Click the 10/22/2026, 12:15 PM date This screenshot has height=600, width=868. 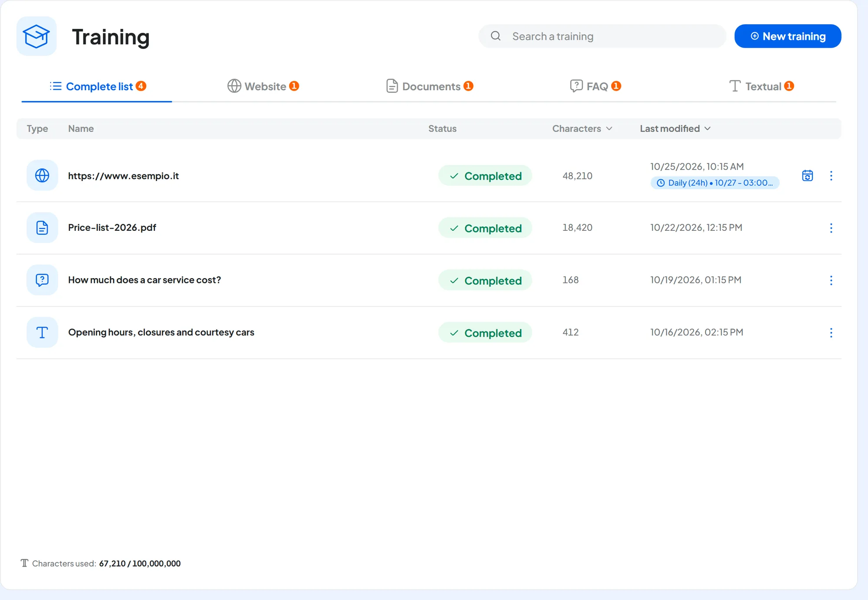pos(696,227)
